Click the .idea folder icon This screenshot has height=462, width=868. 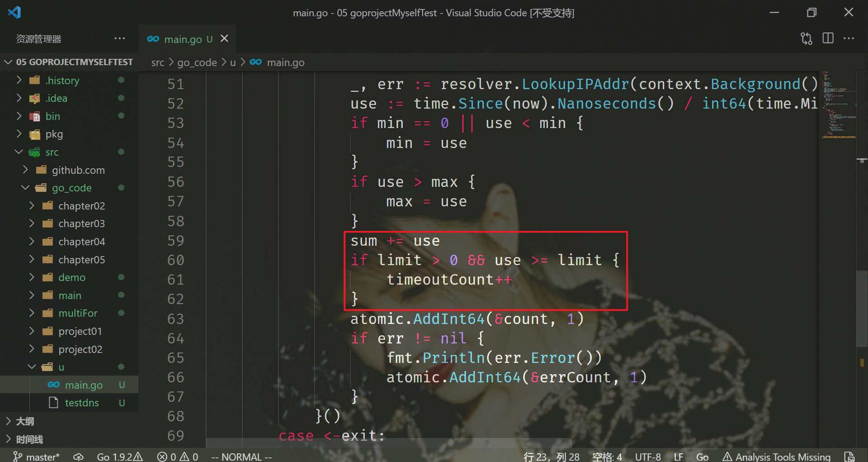click(34, 98)
